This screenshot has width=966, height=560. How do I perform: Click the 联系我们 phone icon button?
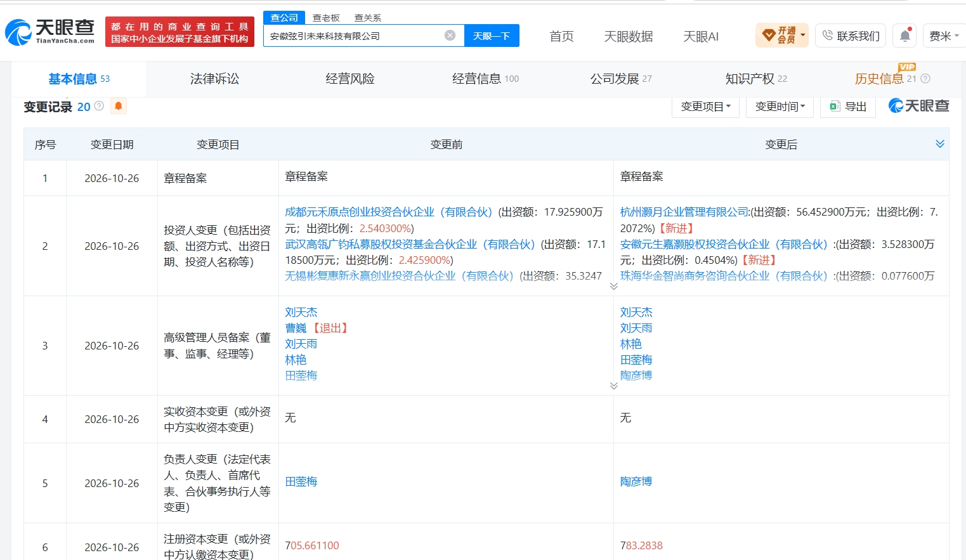pos(851,36)
